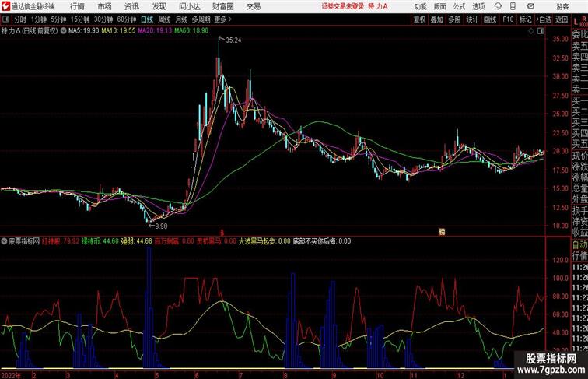
Task: Click the 2022年 label on time axis
Action: [11, 375]
